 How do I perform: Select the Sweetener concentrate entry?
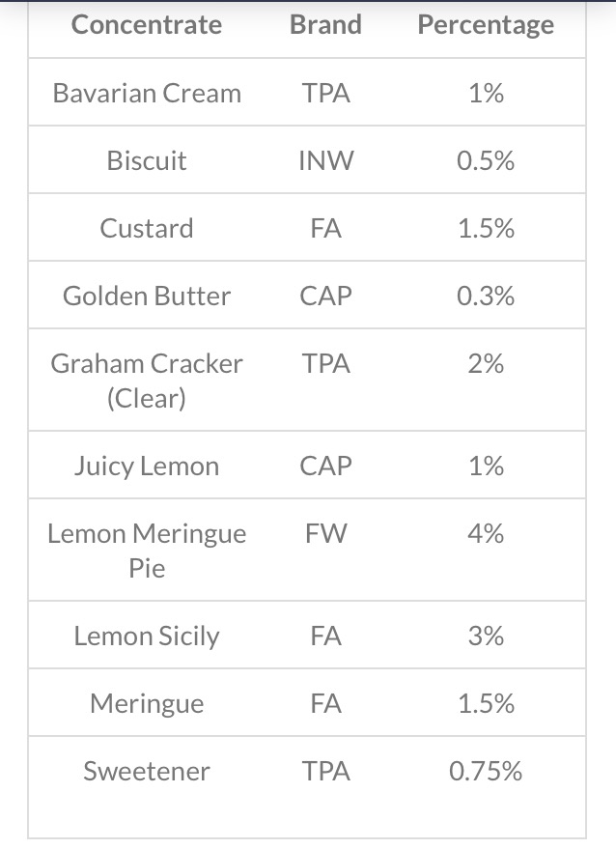(148, 772)
